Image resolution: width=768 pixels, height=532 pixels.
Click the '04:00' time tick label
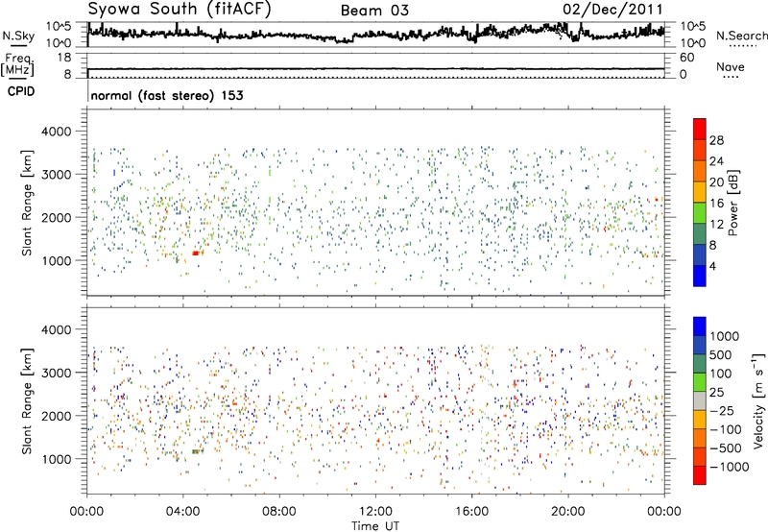click(183, 512)
